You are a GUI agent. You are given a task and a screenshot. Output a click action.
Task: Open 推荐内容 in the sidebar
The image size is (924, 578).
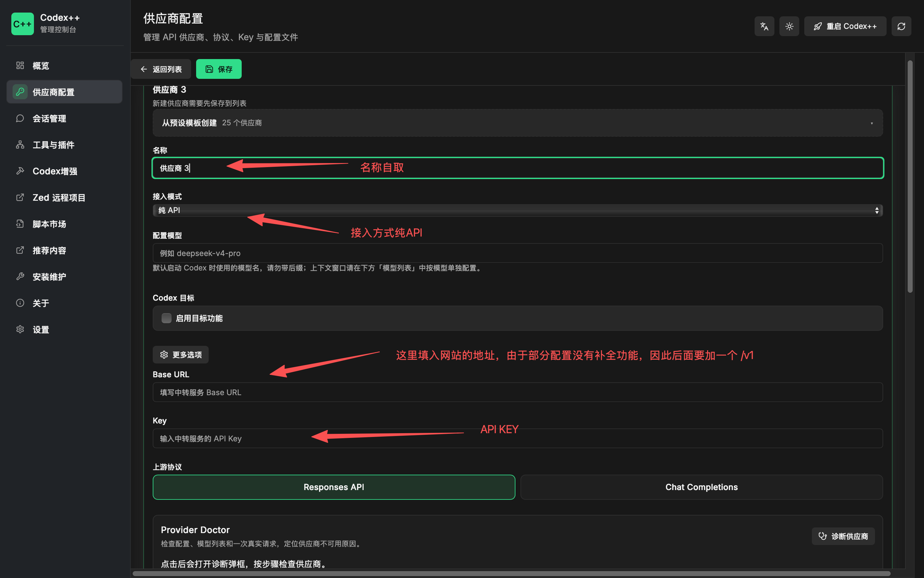click(64, 250)
